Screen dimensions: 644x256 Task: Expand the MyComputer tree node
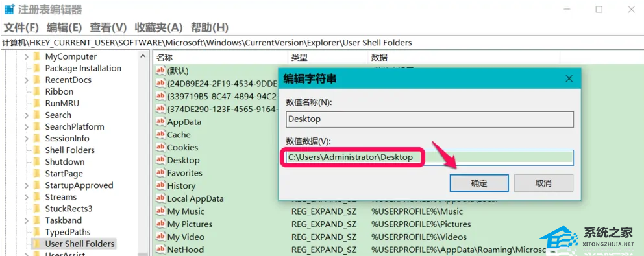pyautogui.click(x=27, y=56)
